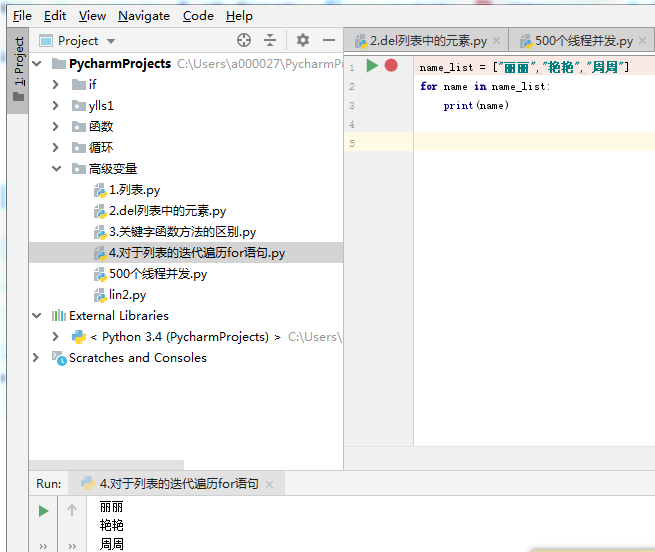Select the ylls1 folder icon

tap(79, 105)
